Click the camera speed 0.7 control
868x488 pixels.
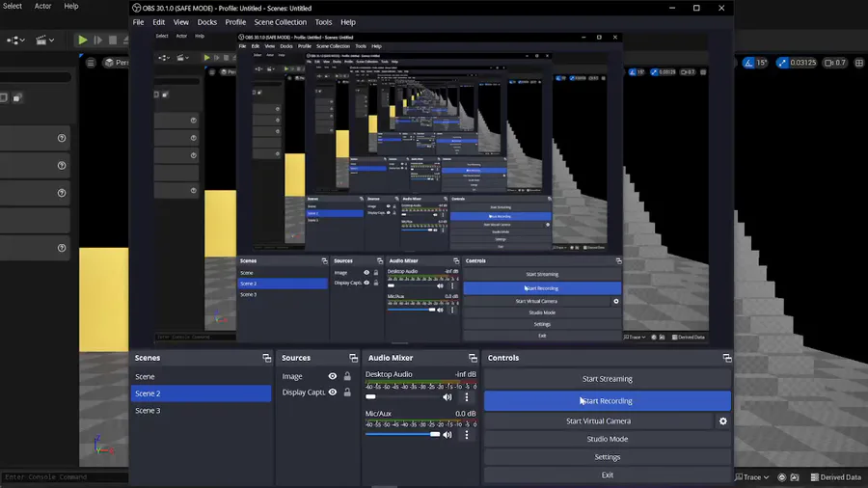pyautogui.click(x=835, y=63)
